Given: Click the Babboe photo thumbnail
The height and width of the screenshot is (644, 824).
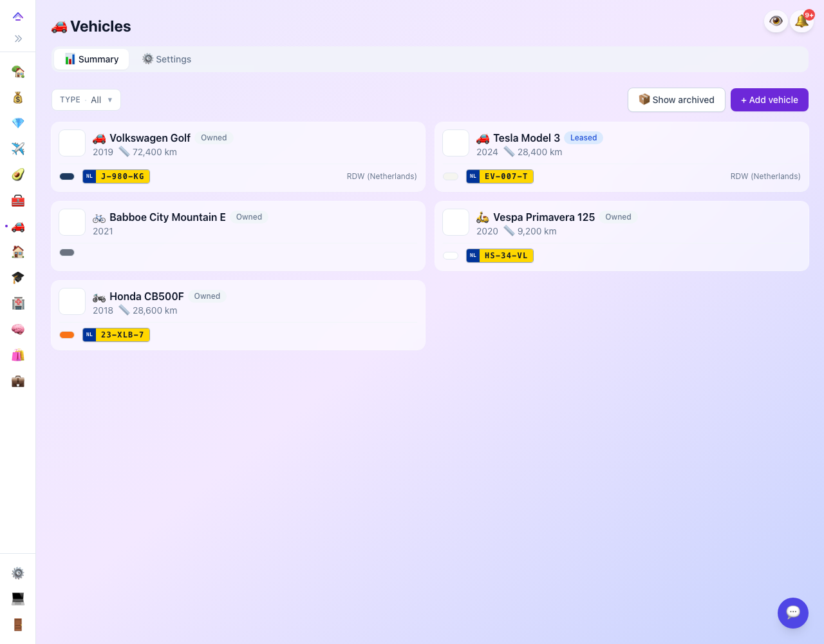Looking at the screenshot, I should pos(72,222).
